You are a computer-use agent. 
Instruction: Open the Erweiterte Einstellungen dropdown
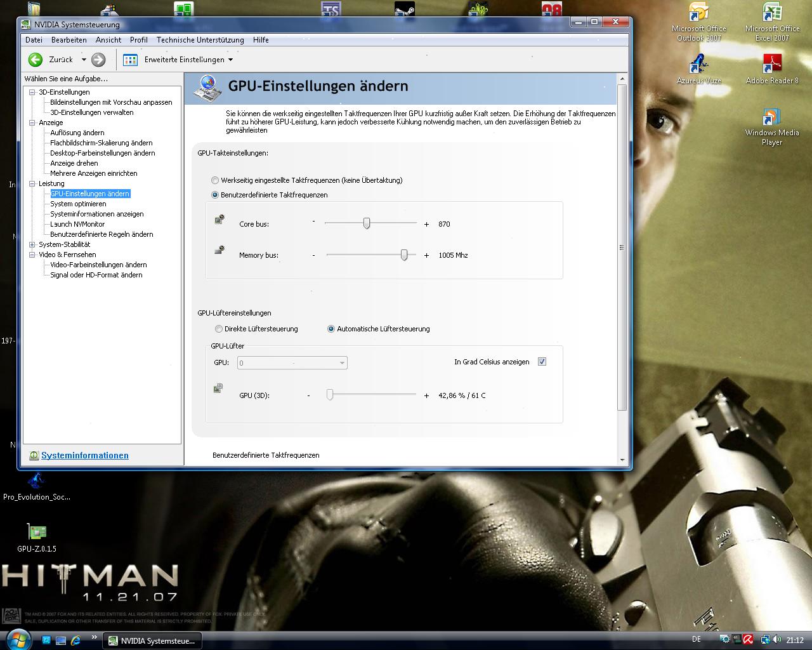pos(230,60)
